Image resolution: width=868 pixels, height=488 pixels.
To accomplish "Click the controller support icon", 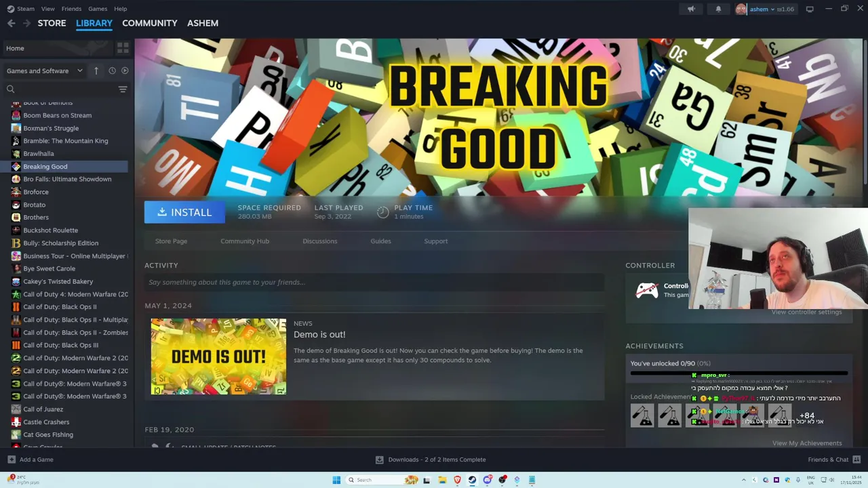I will coord(646,291).
